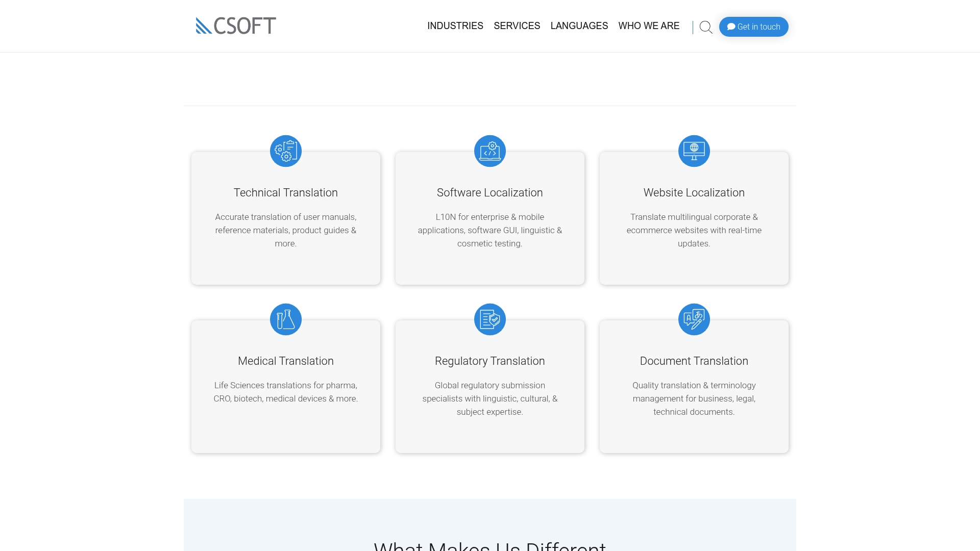980x551 pixels.
Task: Open the INDUSTRIES dropdown menu
Action: [455, 26]
